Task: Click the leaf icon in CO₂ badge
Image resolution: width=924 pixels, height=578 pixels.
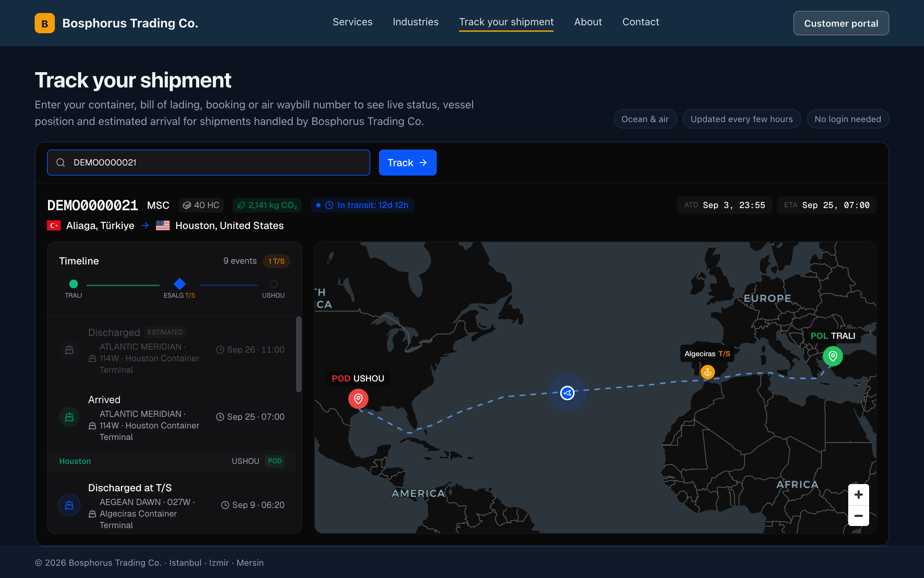Action: [x=241, y=205]
